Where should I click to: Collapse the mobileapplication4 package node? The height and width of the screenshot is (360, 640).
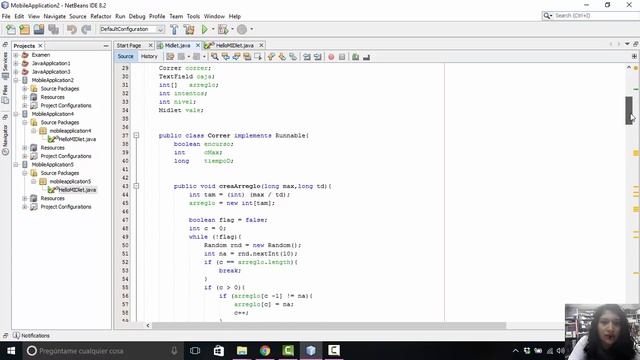tap(34, 131)
